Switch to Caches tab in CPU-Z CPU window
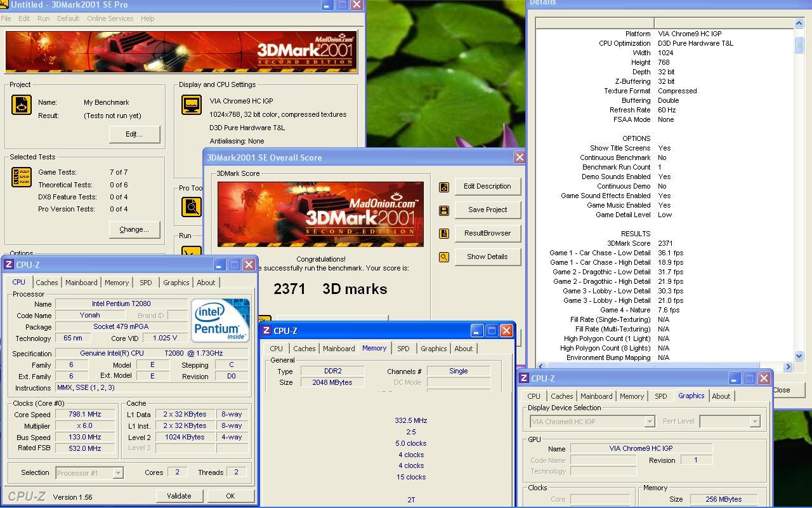The width and height of the screenshot is (812, 508). pos(47,283)
